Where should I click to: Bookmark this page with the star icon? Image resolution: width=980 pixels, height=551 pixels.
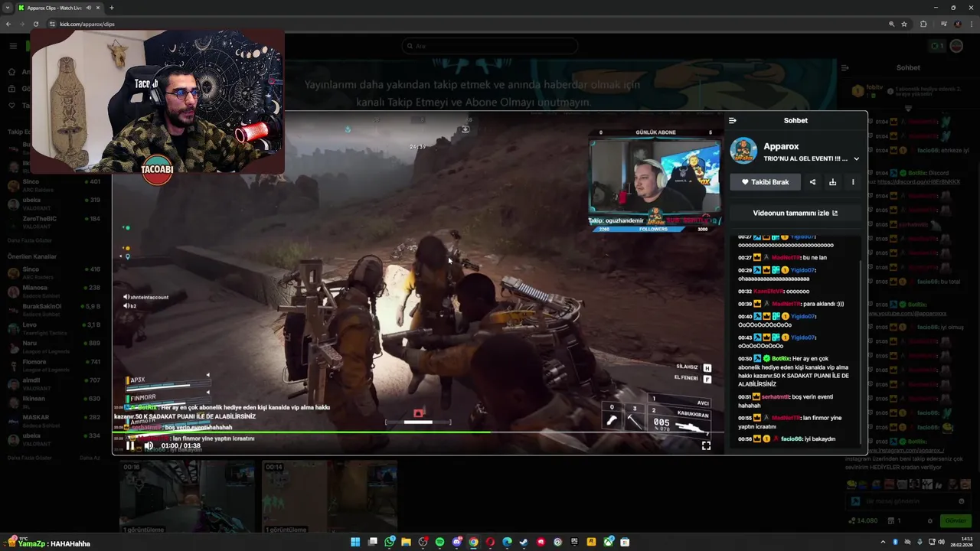click(x=904, y=24)
